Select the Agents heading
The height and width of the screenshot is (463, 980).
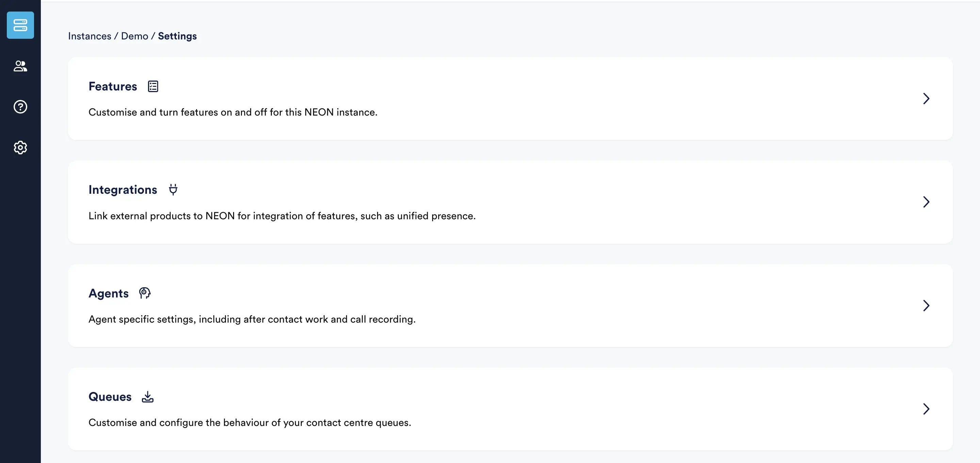click(109, 293)
